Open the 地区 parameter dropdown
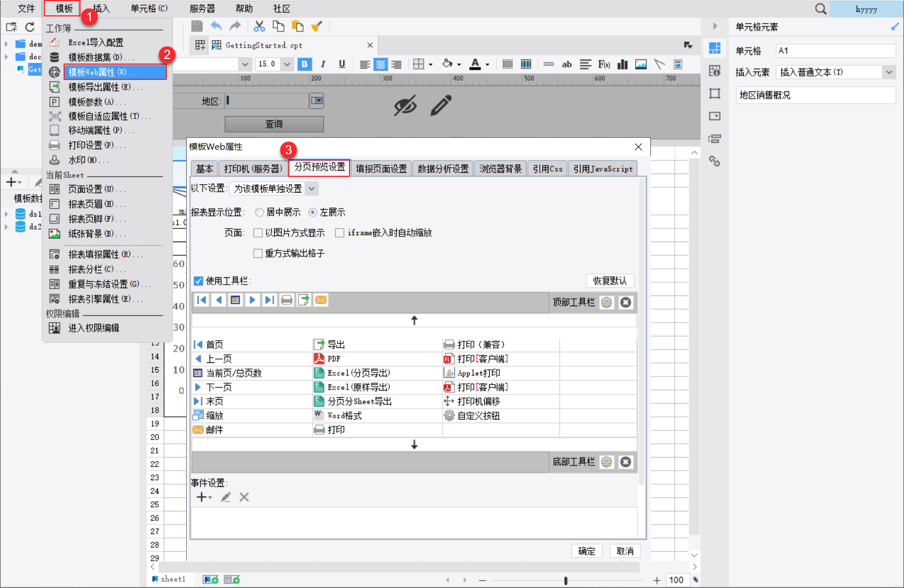The image size is (904, 588). click(316, 101)
